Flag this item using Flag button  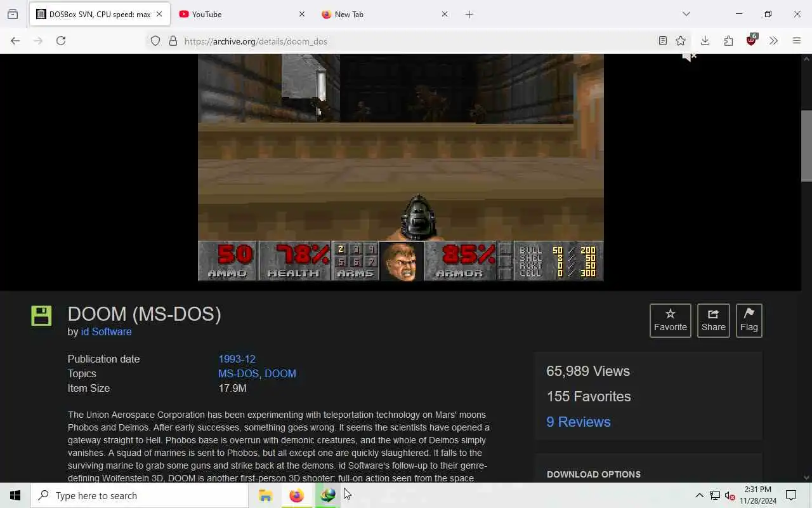click(749, 320)
